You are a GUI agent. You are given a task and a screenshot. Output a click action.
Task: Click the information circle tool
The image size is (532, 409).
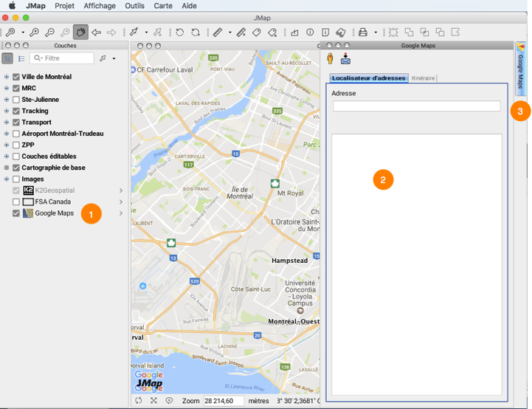[x=310, y=32]
